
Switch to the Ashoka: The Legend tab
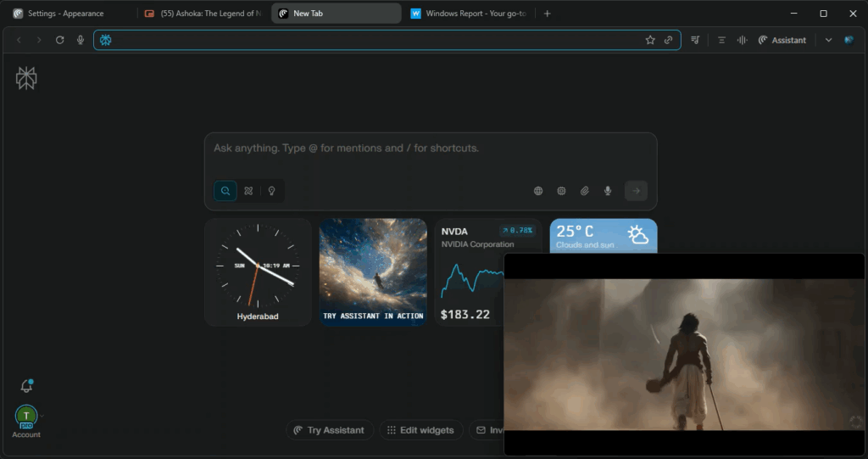(x=203, y=14)
